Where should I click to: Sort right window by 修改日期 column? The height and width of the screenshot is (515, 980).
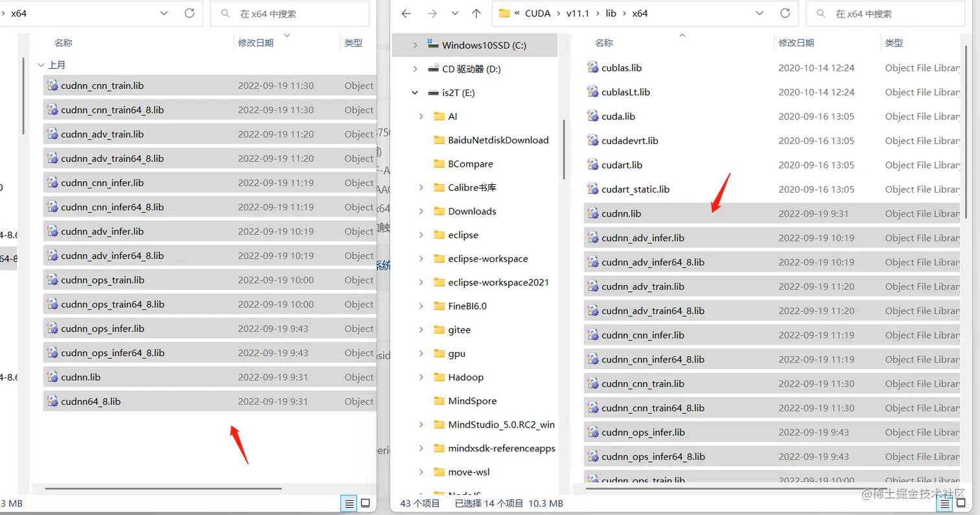[x=796, y=43]
